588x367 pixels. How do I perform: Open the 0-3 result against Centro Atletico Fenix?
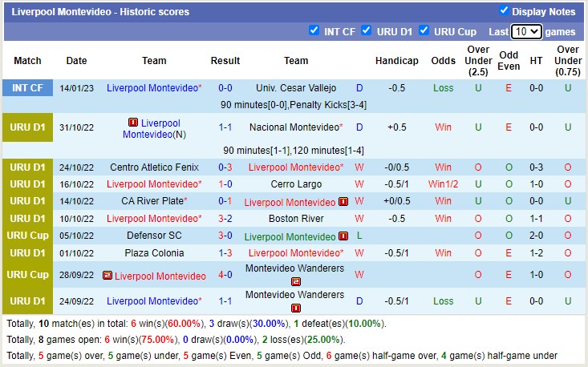click(x=225, y=167)
